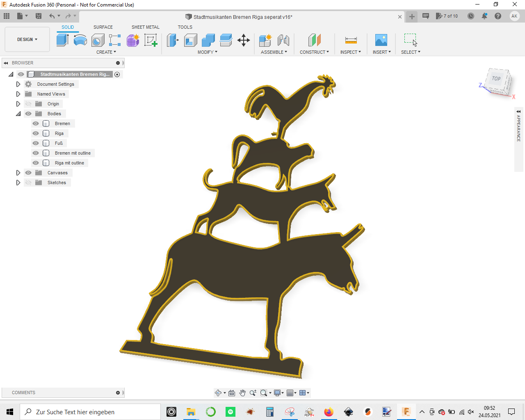The image size is (525, 420).
Task: Open the CREATE dropdown menu
Action: pyautogui.click(x=106, y=52)
